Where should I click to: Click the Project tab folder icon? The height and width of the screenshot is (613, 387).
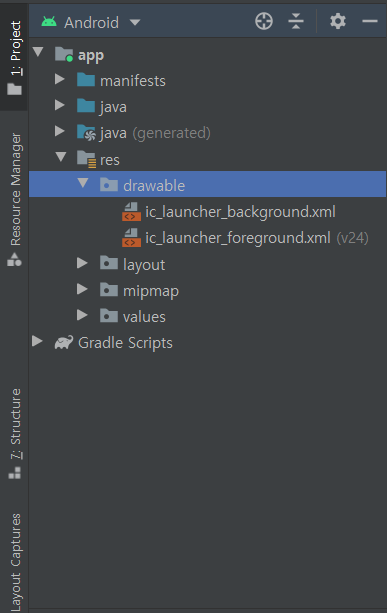(x=14, y=89)
